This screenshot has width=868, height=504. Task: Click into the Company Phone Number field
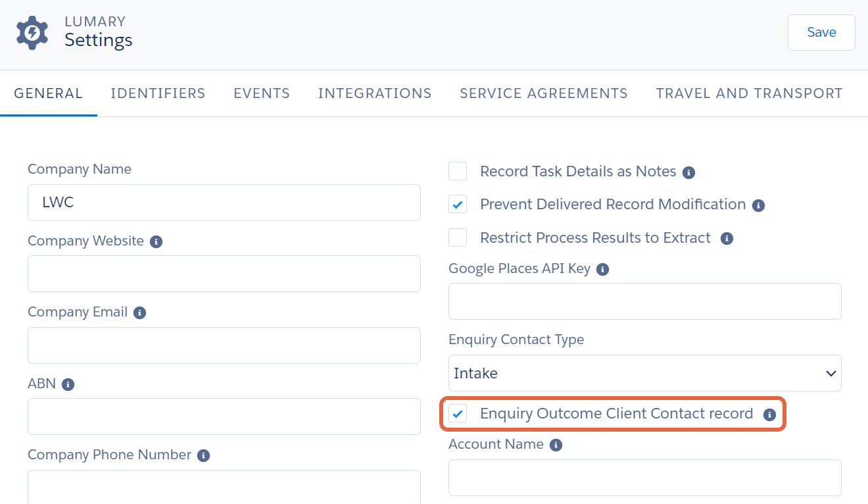pos(224,487)
